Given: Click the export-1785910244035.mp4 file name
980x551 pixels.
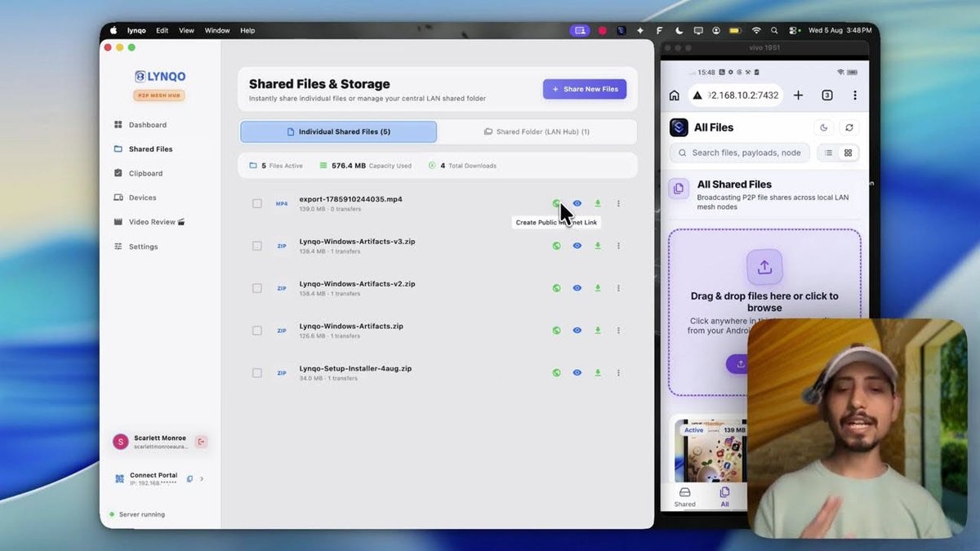Looking at the screenshot, I should coord(350,199).
